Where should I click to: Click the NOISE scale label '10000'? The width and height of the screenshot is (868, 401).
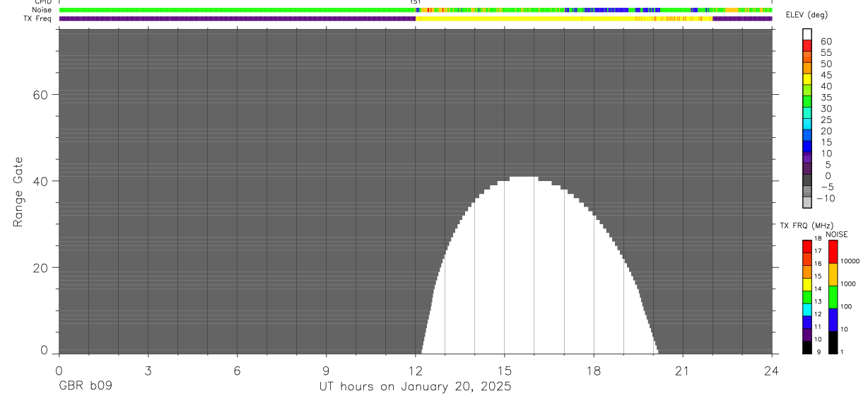(850, 261)
